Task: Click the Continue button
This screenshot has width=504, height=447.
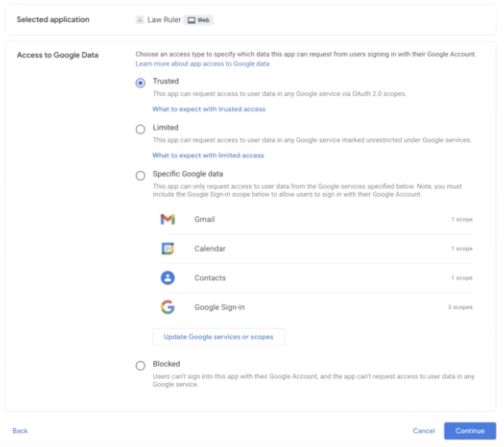Action: 470,431
